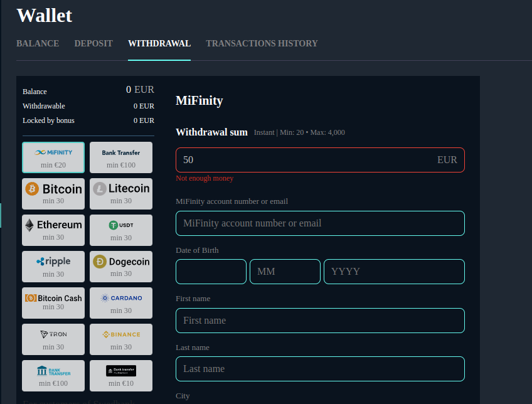Select Dogecoin withdrawal method
Image resolution: width=532 pixels, height=404 pixels.
[x=121, y=267]
